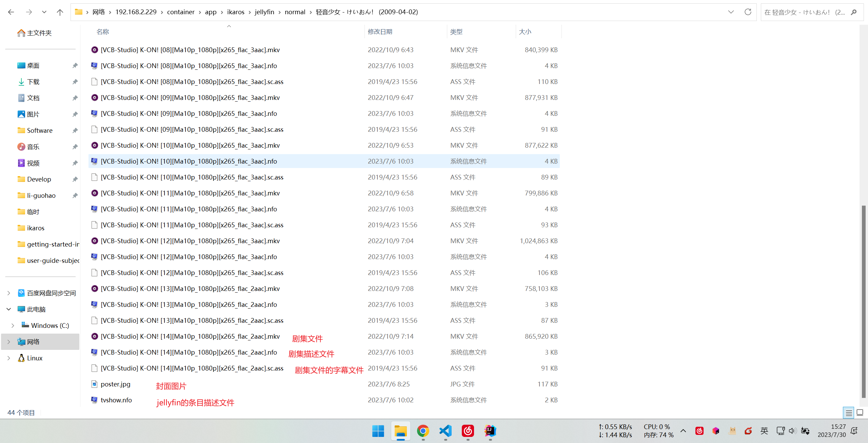Select the poster.jpg image file icon
868x443 pixels.
(x=95, y=384)
